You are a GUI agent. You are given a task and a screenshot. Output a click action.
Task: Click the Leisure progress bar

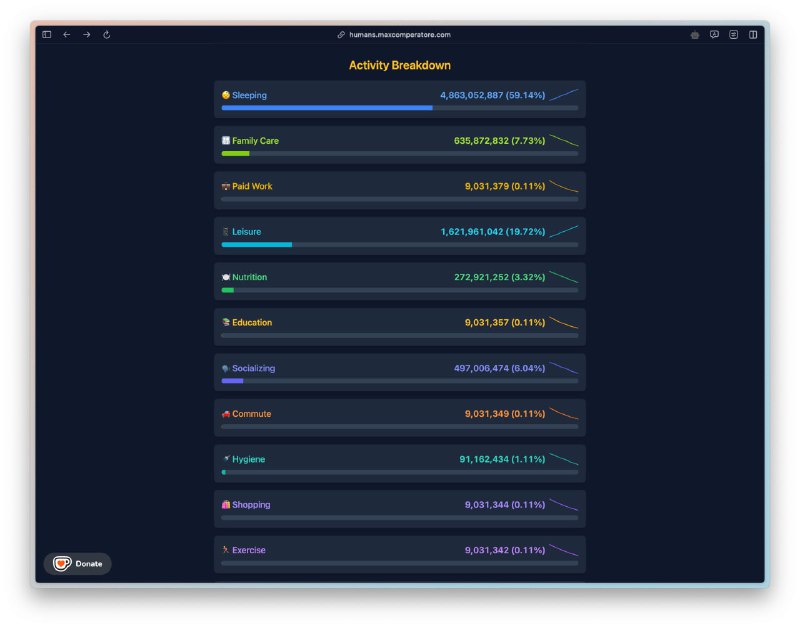[399, 244]
